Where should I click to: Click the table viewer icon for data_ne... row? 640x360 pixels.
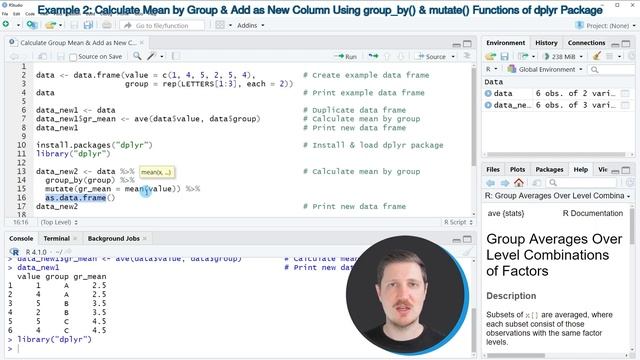(x=624, y=105)
